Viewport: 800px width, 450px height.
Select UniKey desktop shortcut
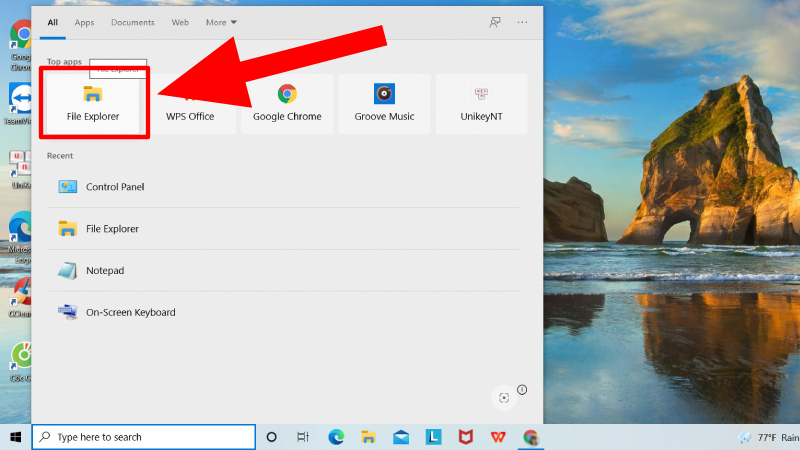[x=20, y=169]
